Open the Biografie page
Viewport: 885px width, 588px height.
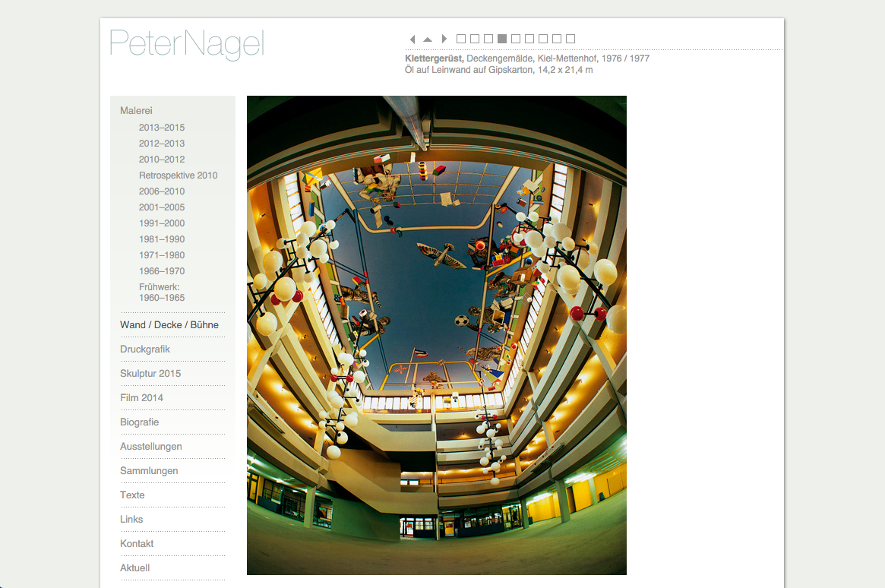point(140,422)
